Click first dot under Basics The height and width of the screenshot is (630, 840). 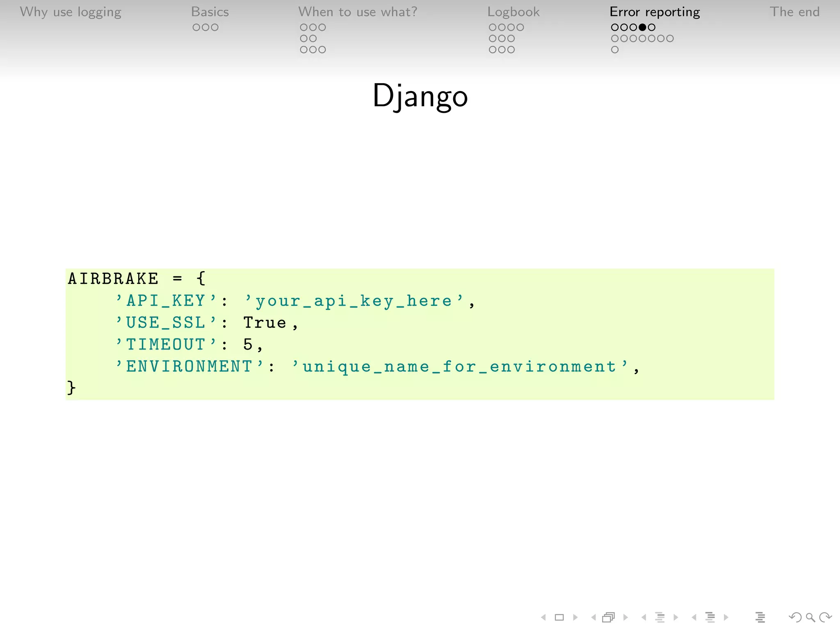196,27
